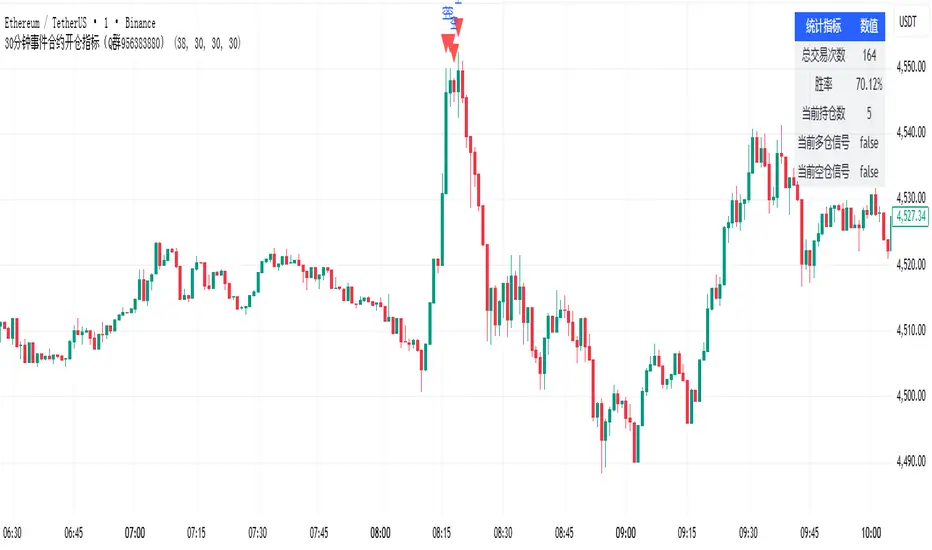Open the USDT currency selector
This screenshot has width=932, height=550.
pos(908,22)
